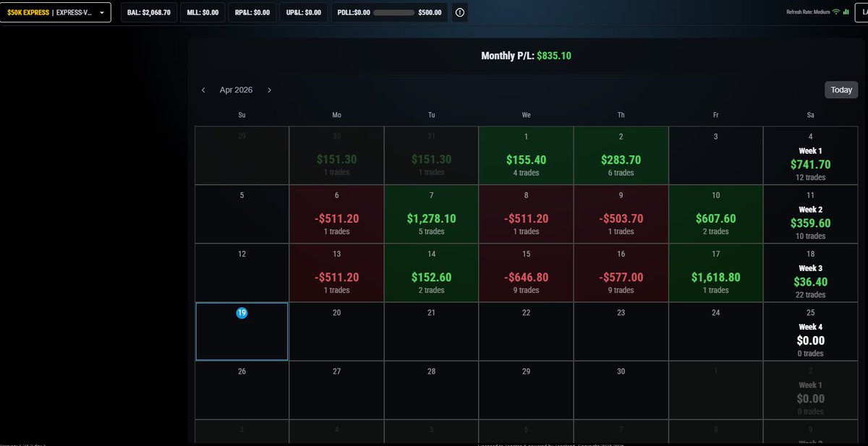868x446 pixels.
Task: Click the BAL: $2,068.70 box
Action: tap(149, 12)
